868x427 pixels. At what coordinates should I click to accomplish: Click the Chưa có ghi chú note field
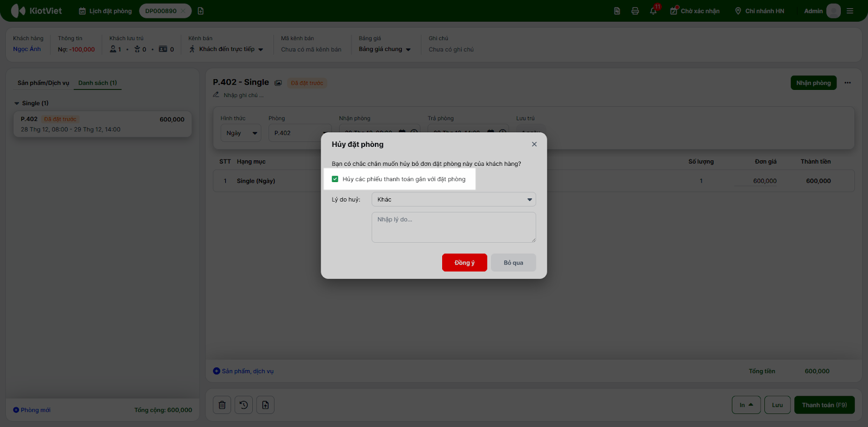pos(451,49)
